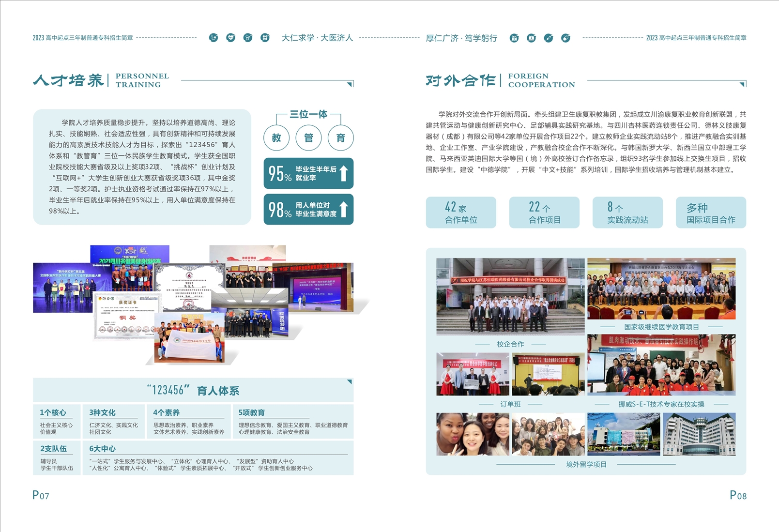The image size is (779, 532).
Task: Click the heartbeat icon in left header
Action: pos(230,38)
